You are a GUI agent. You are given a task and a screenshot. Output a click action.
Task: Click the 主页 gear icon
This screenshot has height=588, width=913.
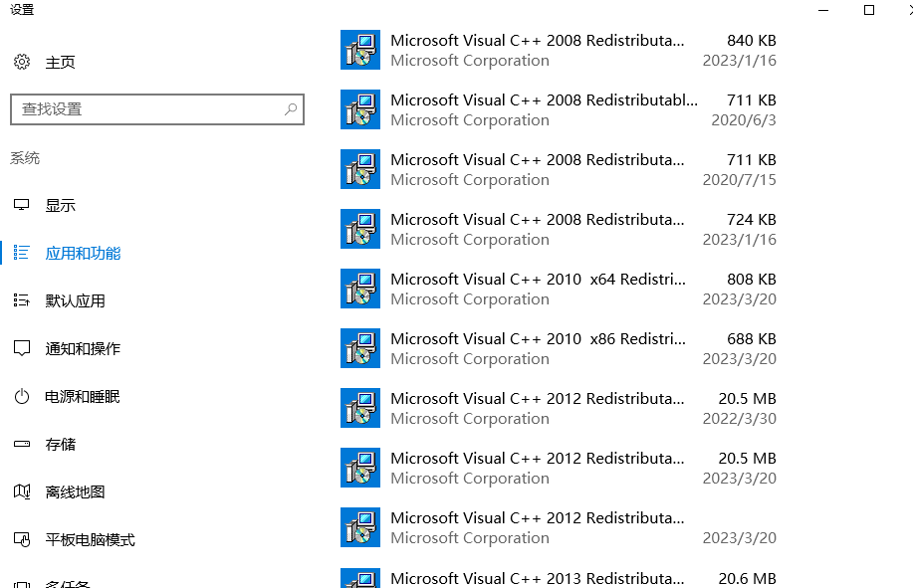[x=22, y=62]
